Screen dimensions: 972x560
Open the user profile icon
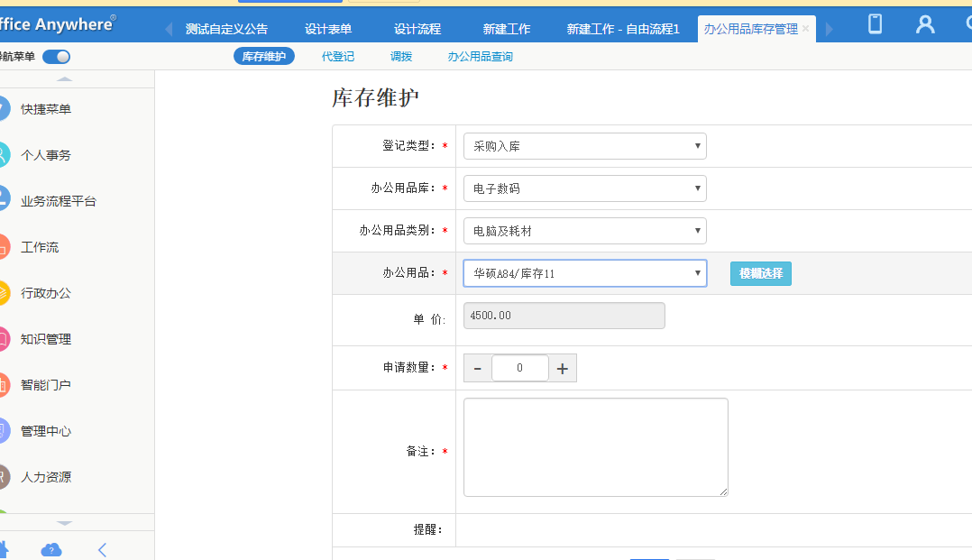[925, 24]
